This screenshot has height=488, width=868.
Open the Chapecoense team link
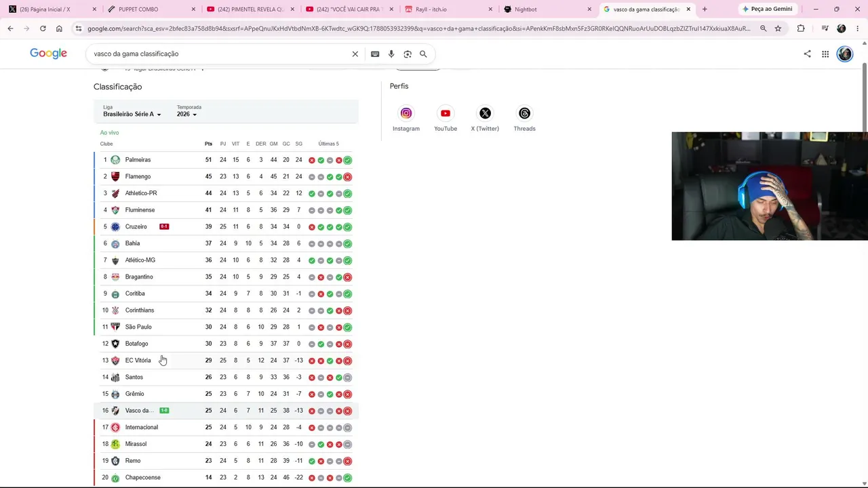point(142,478)
